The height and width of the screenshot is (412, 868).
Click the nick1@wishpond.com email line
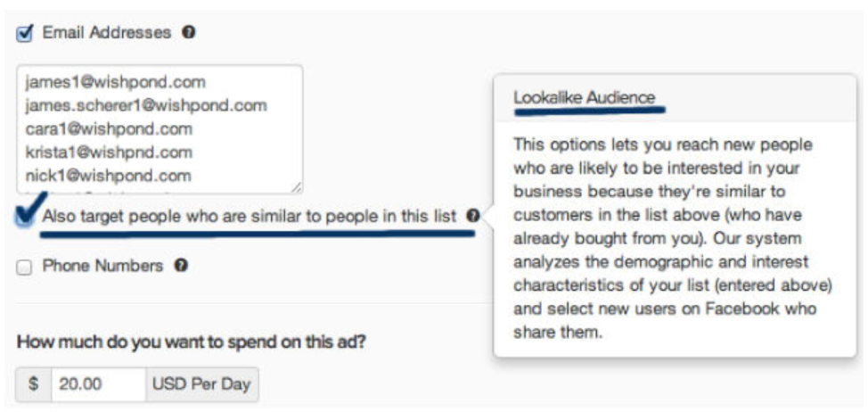(108, 175)
